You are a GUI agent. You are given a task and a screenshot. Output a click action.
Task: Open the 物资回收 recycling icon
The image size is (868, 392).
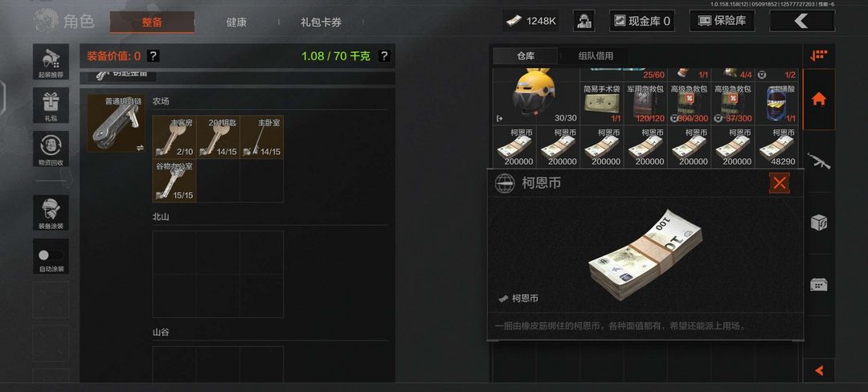pyautogui.click(x=51, y=149)
